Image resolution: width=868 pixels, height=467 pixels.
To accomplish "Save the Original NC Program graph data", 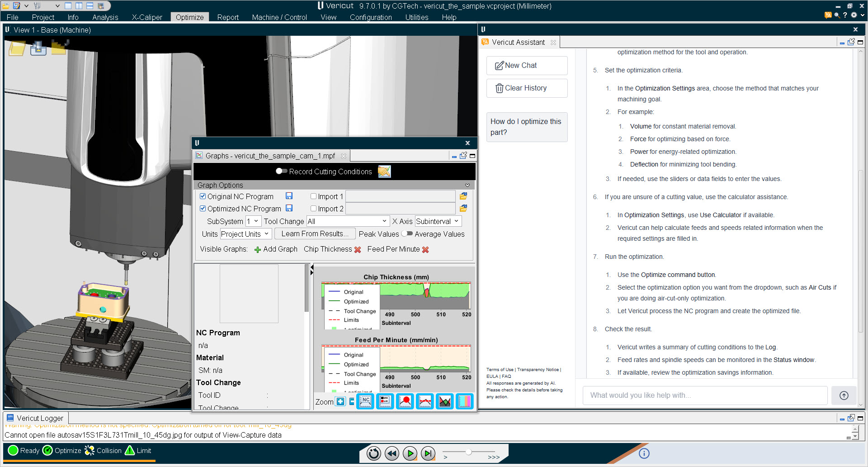I will click(x=289, y=196).
